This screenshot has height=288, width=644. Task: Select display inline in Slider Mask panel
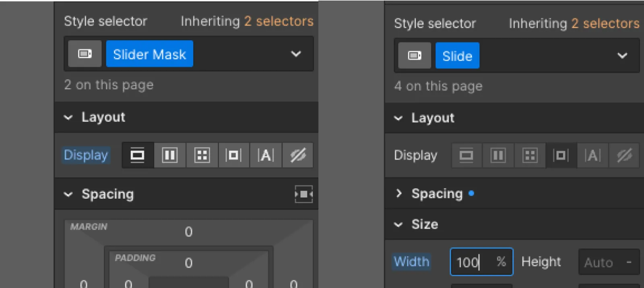pyautogui.click(x=266, y=155)
